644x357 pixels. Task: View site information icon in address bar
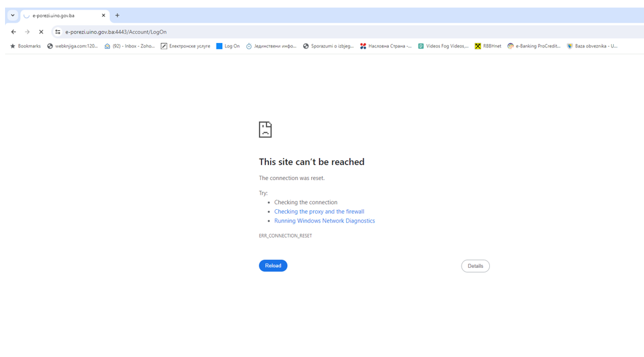[x=58, y=32]
